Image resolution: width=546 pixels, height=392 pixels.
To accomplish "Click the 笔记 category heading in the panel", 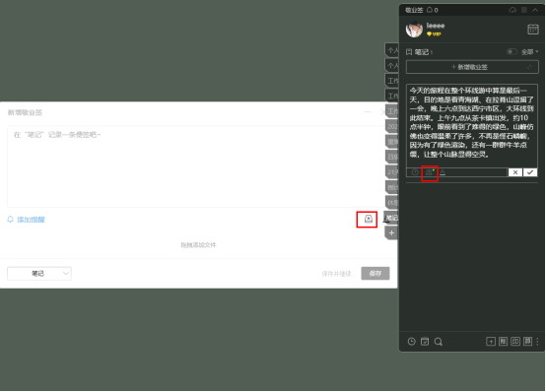I will 421,52.
